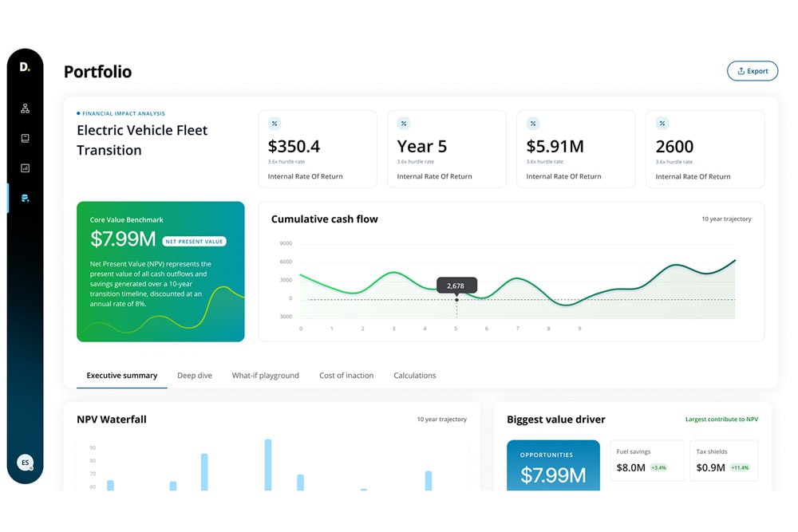Click the 10 year trajectory label on NPV Waterfall
798x532 pixels.
pyautogui.click(x=442, y=419)
